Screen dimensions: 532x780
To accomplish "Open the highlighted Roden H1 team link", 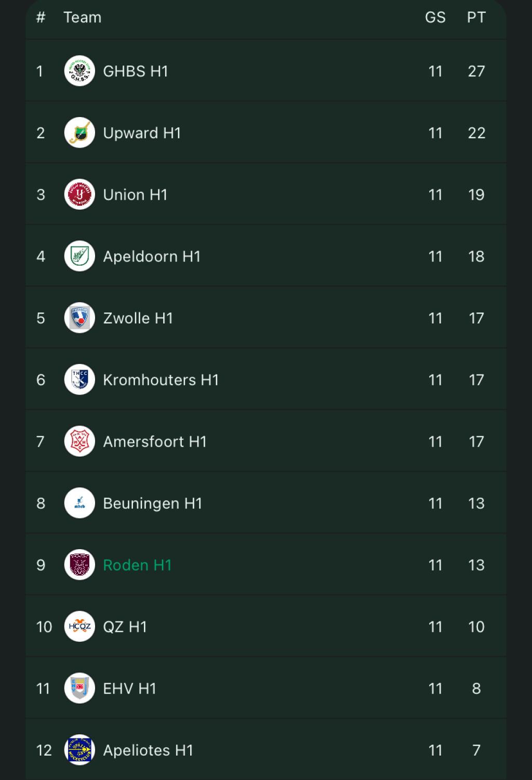I will pos(137,565).
